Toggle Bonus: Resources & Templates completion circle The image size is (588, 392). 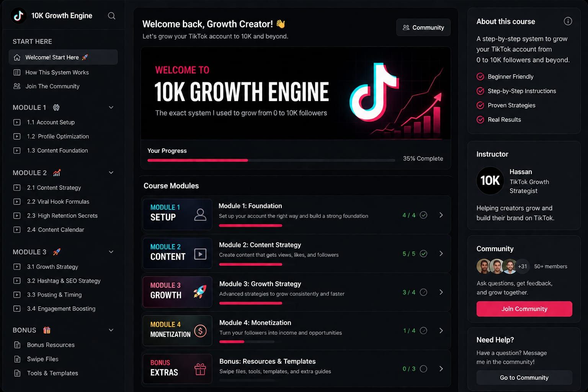point(423,369)
